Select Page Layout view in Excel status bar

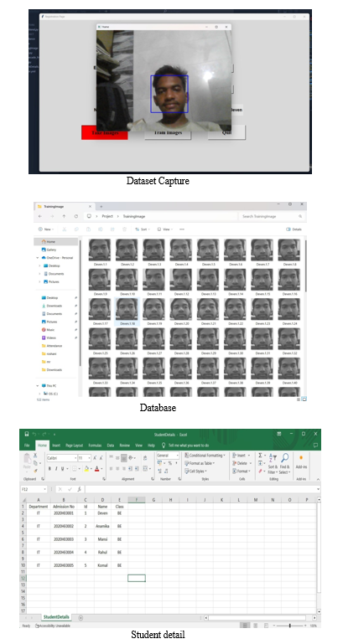(x=255, y=626)
